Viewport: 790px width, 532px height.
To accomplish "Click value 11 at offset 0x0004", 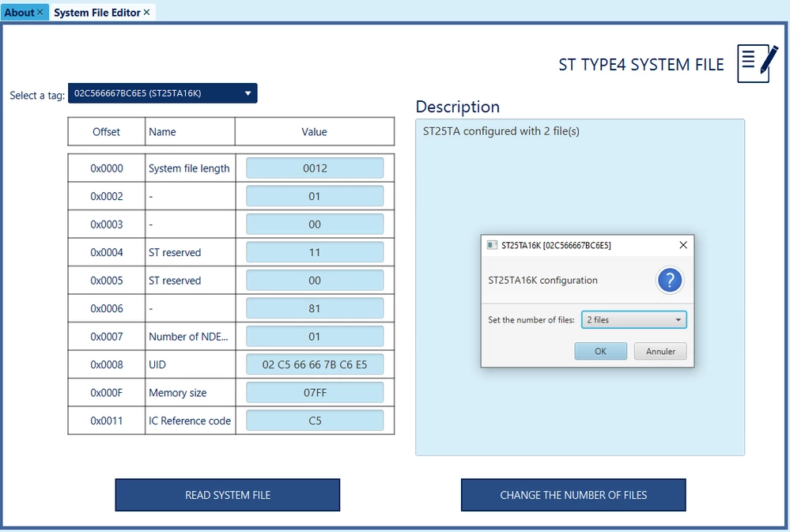I will [315, 252].
